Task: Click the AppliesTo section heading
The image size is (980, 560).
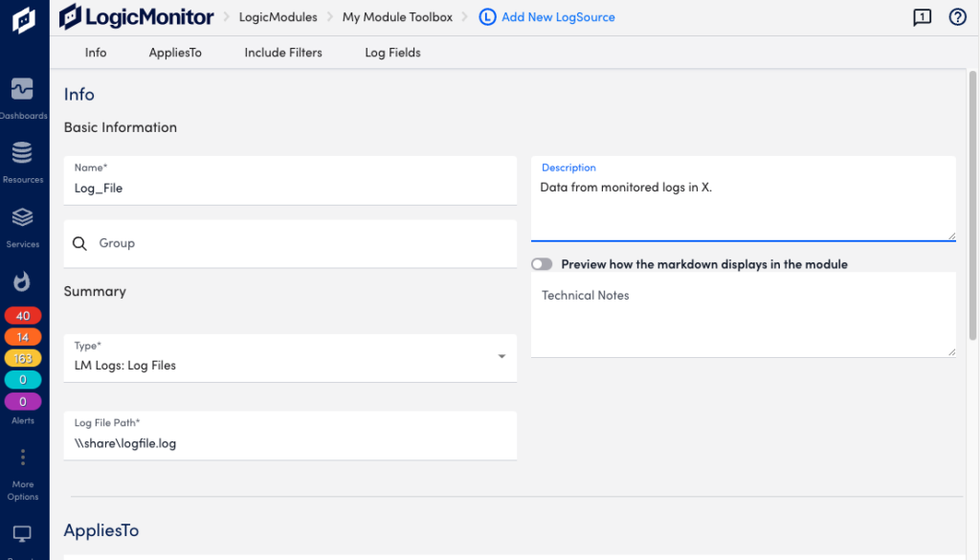Action: [x=101, y=530]
